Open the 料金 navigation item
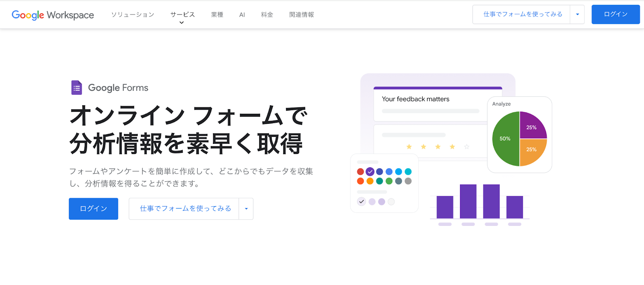Image resolution: width=644 pixels, height=285 pixels. coord(267,14)
